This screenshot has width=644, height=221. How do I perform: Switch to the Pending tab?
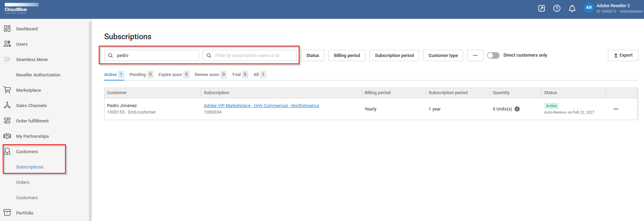pyautogui.click(x=138, y=75)
